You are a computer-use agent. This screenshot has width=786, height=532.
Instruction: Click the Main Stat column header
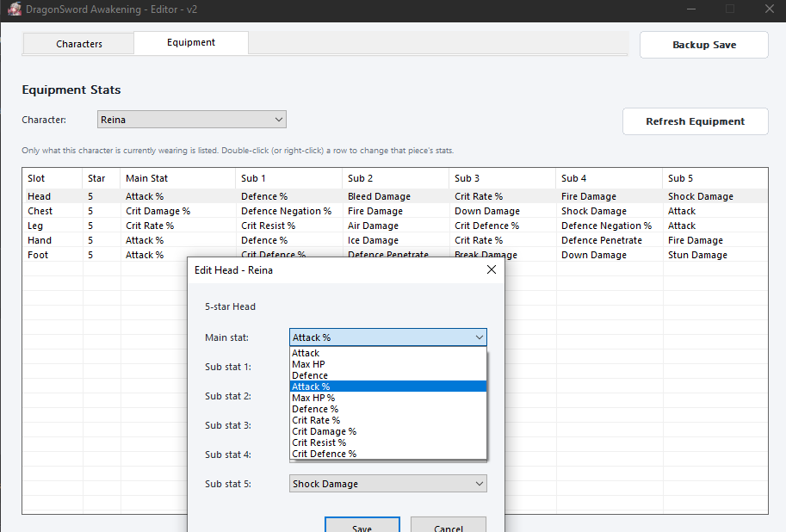pos(178,178)
